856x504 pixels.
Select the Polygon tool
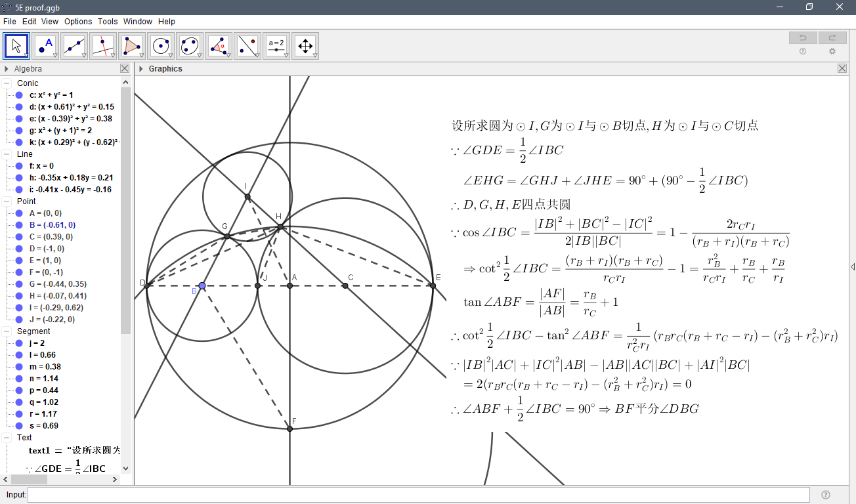tap(131, 45)
